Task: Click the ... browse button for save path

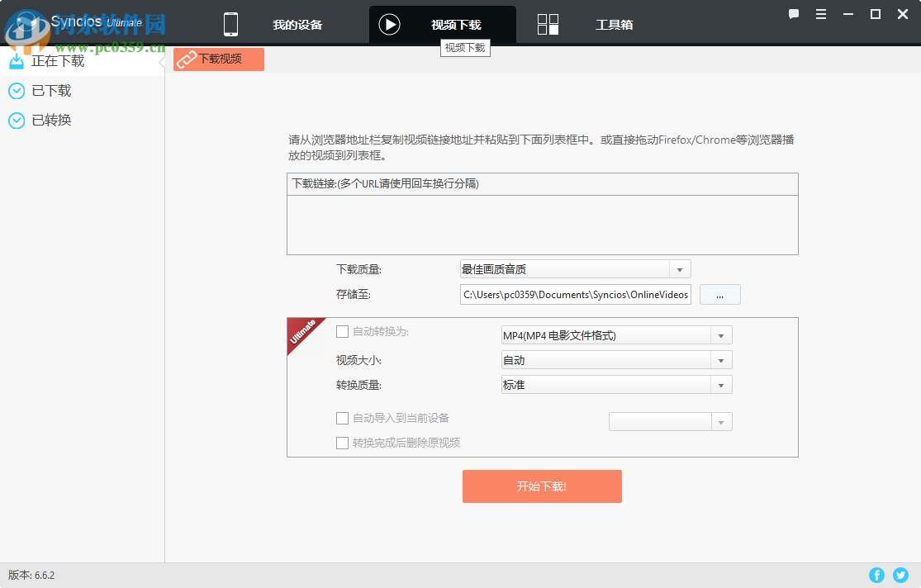Action: [719, 294]
